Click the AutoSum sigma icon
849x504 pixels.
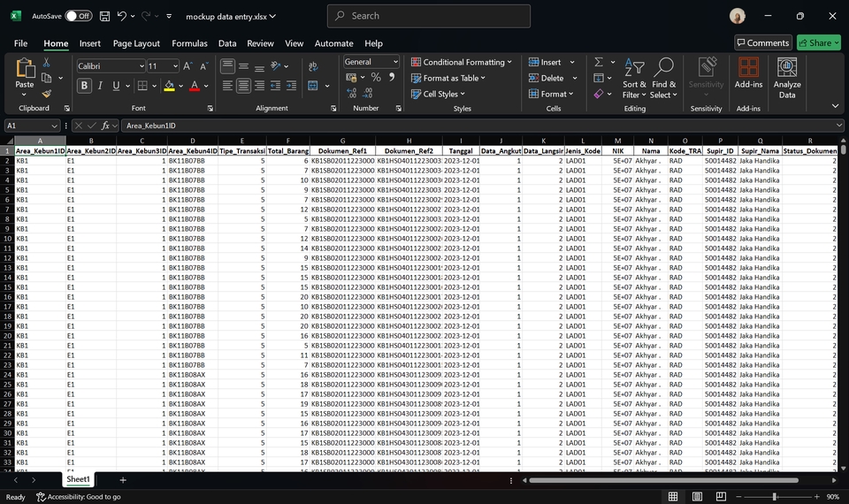(x=599, y=62)
